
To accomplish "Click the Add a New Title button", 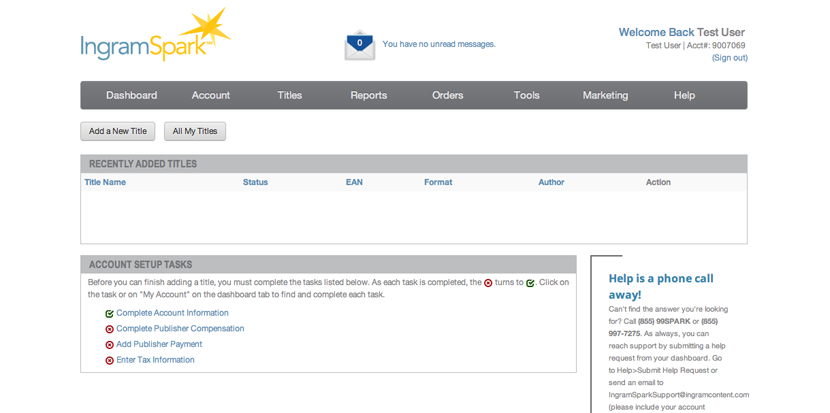I will 118,131.
